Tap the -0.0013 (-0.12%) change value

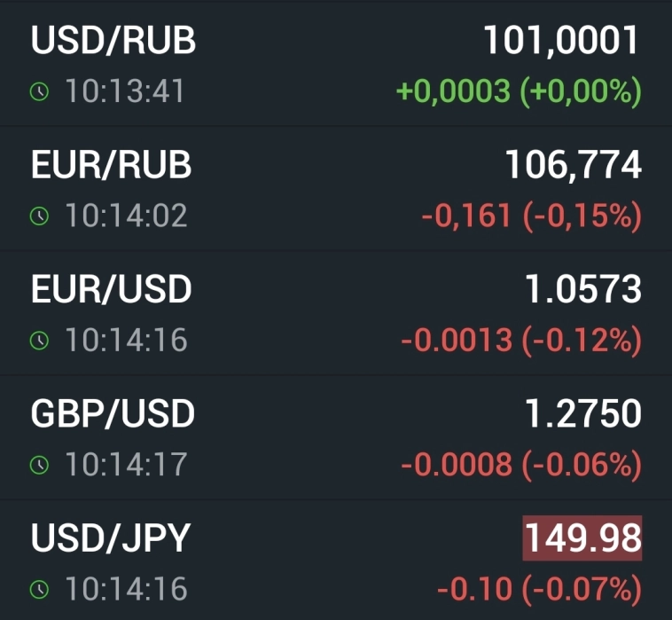(x=520, y=340)
